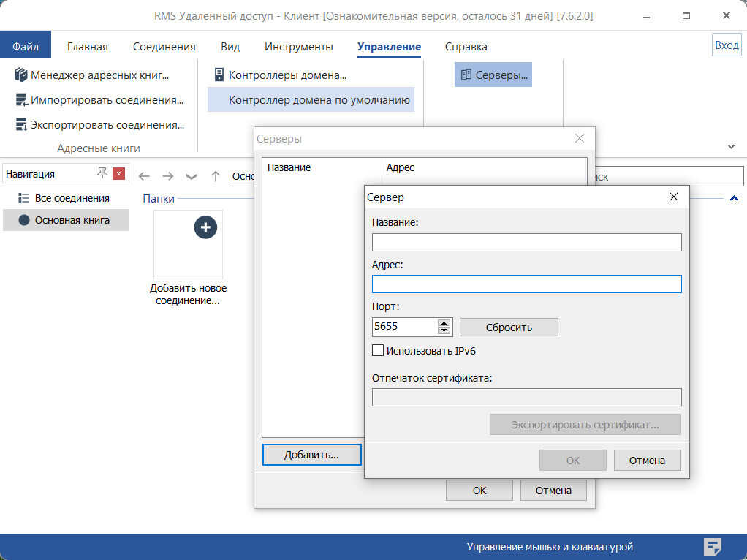Viewport: 747px width, 560px height.
Task: Pin the Navigation panel
Action: 102,173
